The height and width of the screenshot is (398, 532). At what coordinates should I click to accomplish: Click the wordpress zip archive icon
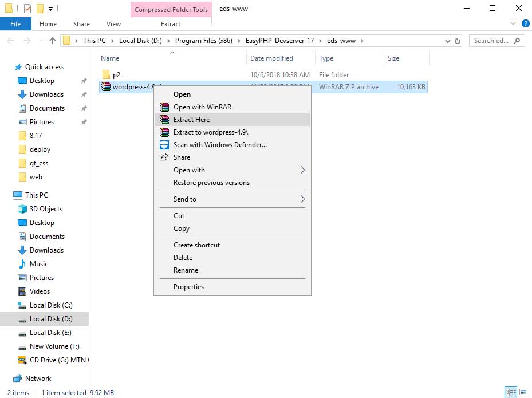coord(106,87)
